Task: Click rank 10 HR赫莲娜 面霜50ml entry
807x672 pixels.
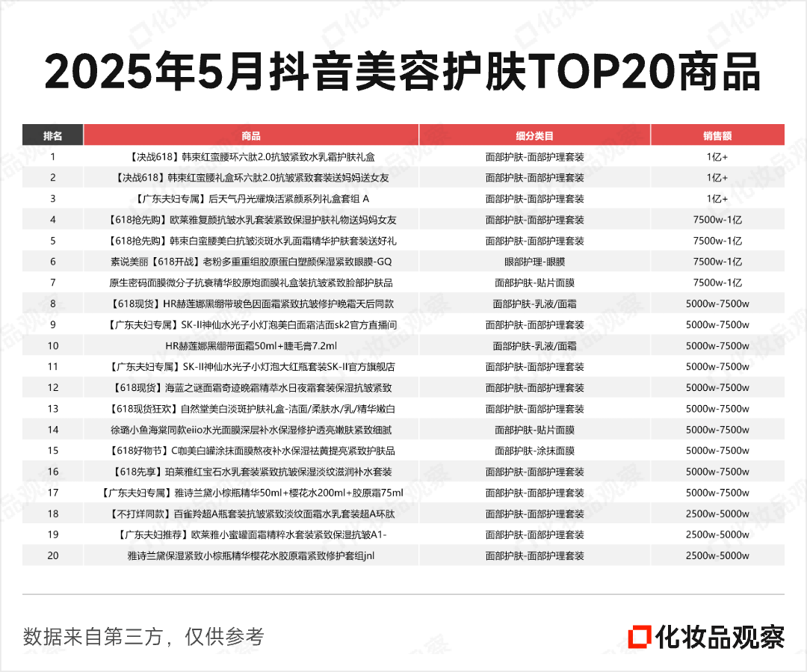Action: point(251,346)
